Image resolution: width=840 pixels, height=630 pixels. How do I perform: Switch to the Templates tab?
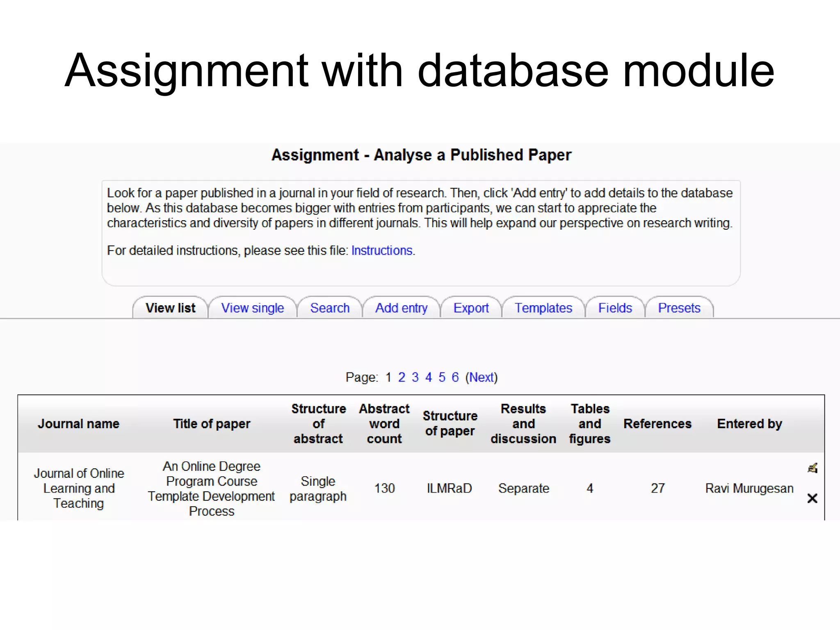(543, 308)
